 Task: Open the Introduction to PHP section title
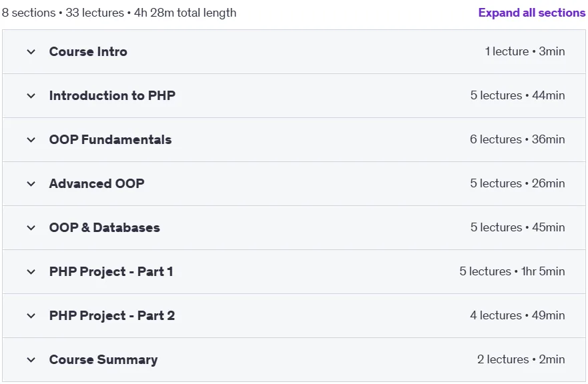pyautogui.click(x=112, y=95)
